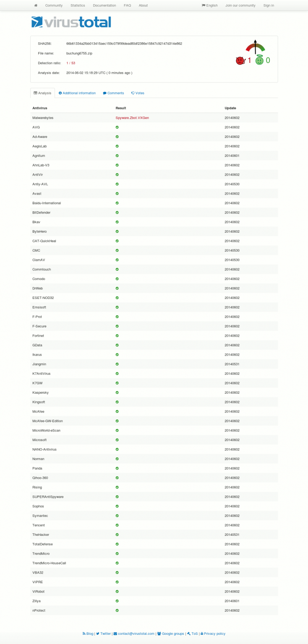This screenshot has width=308, height=644.
Task: Open the Twitter footer link
Action: click(x=104, y=634)
